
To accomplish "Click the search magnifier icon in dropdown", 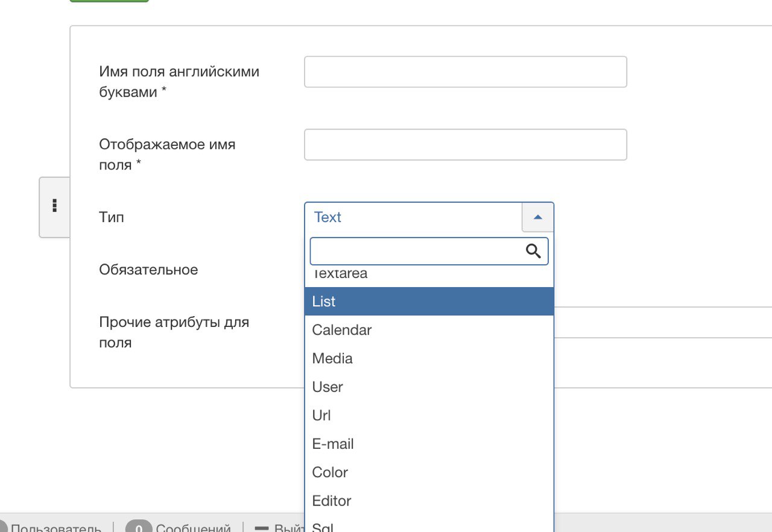I will [533, 251].
